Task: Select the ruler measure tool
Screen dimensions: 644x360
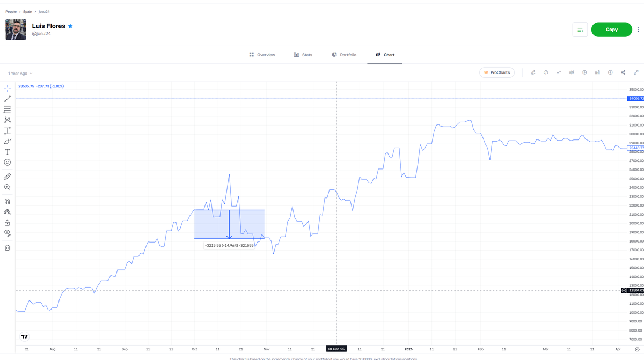Action: pos(8,177)
